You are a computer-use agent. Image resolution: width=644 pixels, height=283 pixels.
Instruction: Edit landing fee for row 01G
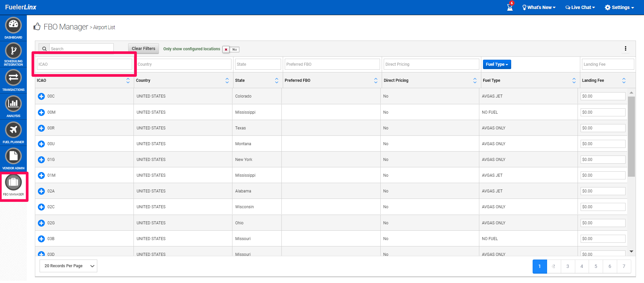pos(603,160)
